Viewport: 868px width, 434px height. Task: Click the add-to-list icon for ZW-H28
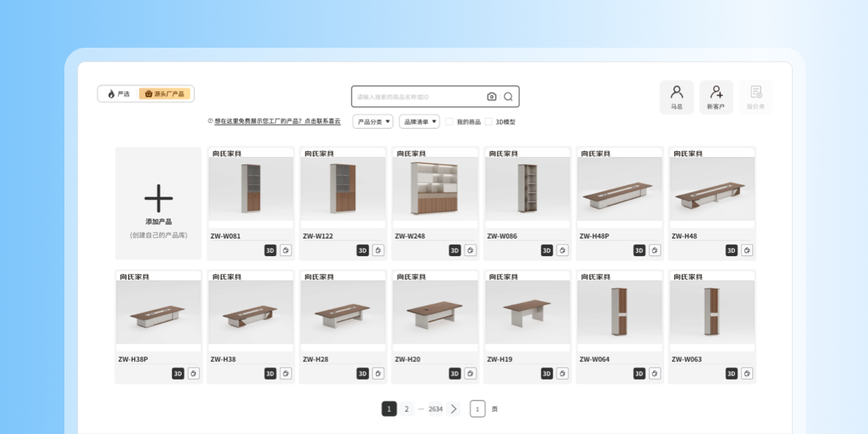(378, 373)
